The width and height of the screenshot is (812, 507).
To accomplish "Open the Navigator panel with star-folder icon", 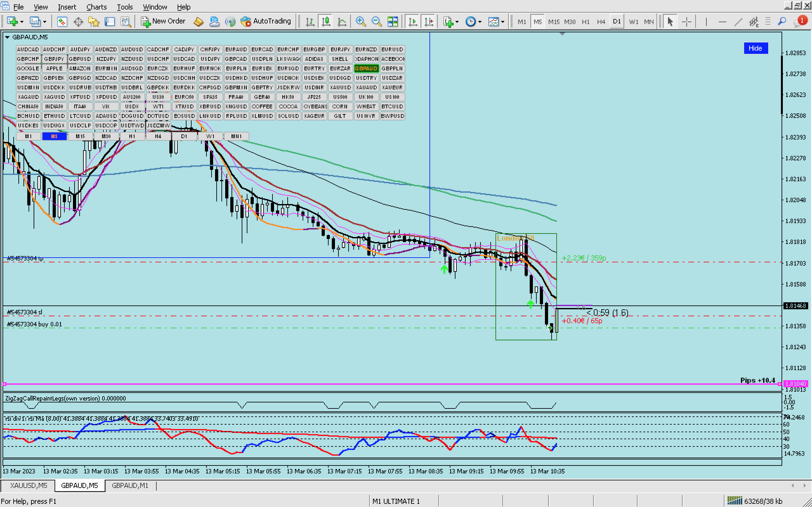I will pyautogui.click(x=94, y=22).
